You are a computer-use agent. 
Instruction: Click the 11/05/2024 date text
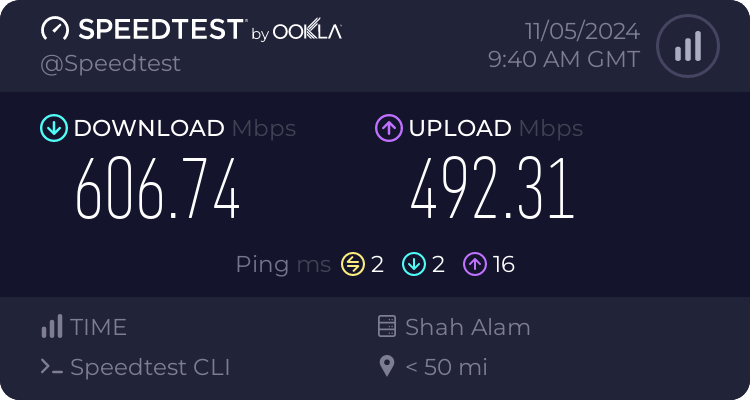(x=583, y=32)
